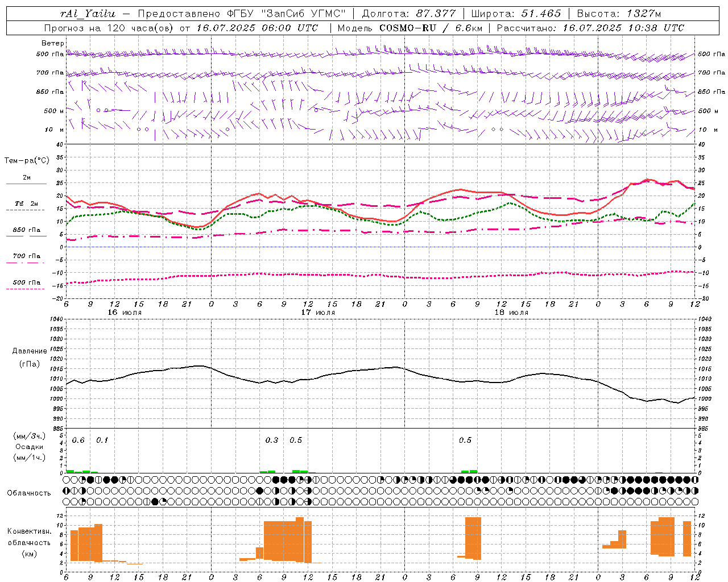Click the "Осадки" precipitation label
Screen dimensions: 728x582
click(x=30, y=447)
